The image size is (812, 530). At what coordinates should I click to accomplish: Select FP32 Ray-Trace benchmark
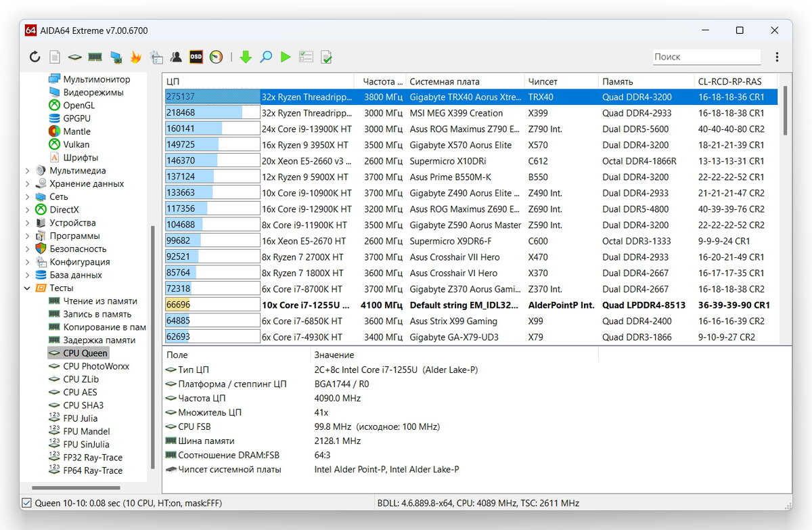coord(93,458)
